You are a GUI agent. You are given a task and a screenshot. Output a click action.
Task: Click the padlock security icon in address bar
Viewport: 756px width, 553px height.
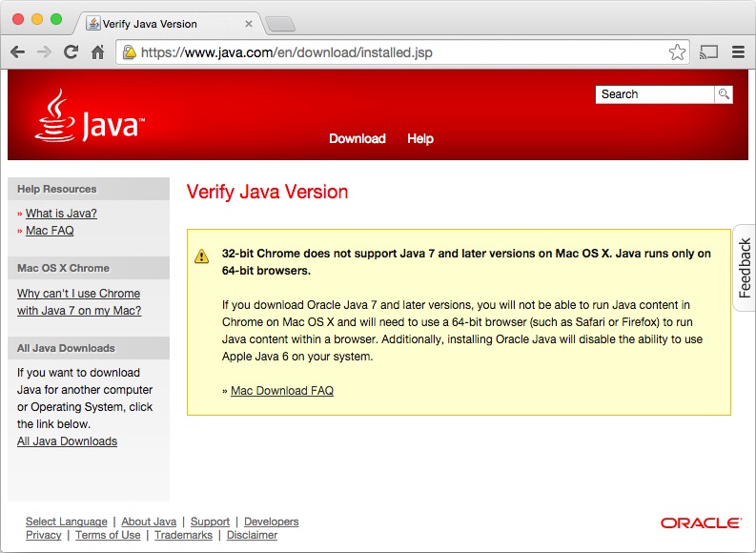[x=129, y=52]
